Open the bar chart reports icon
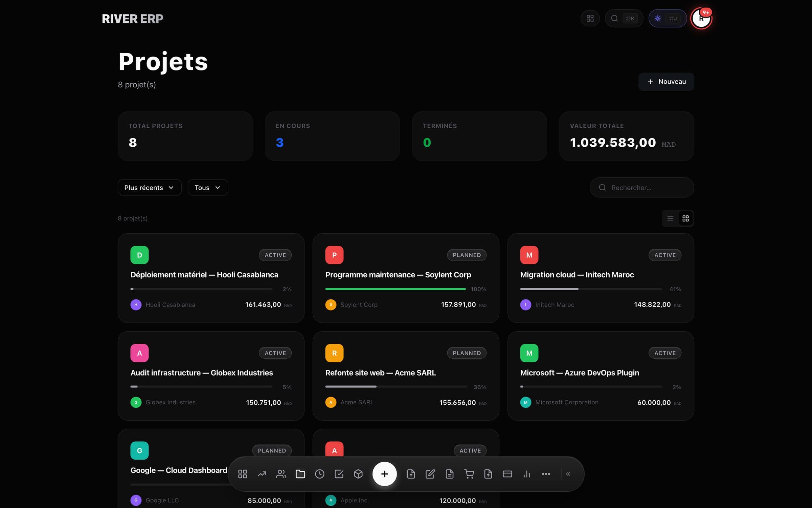The width and height of the screenshot is (812, 508). 527,474
